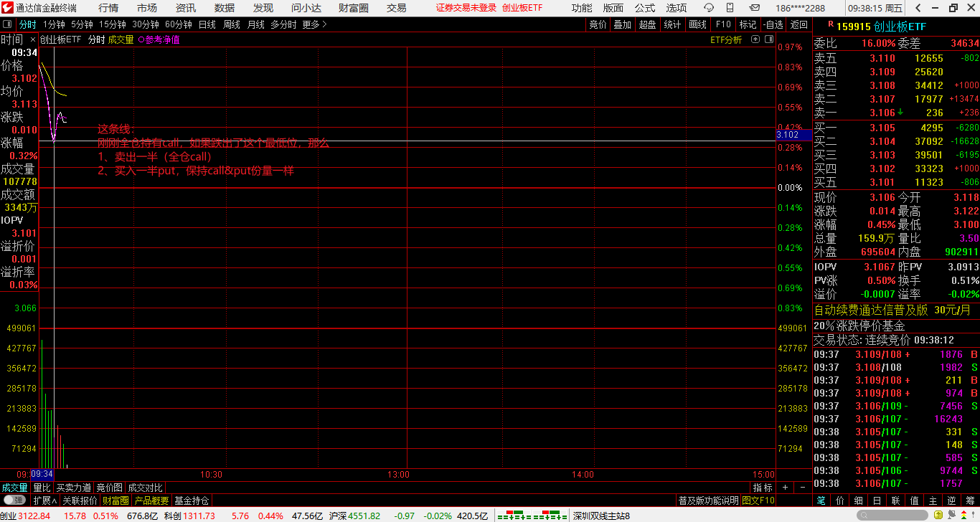Toggle the 参考净值 reference line indicator

click(x=159, y=40)
